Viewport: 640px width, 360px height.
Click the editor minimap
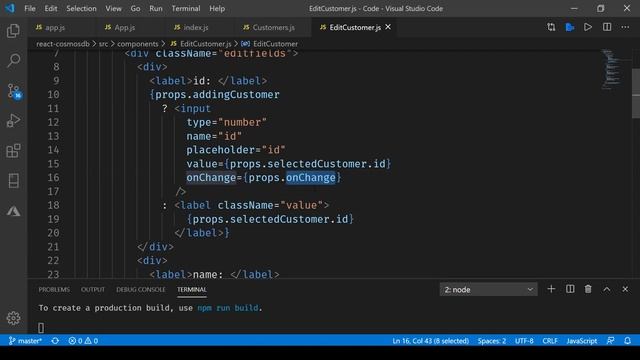[x=612, y=69]
